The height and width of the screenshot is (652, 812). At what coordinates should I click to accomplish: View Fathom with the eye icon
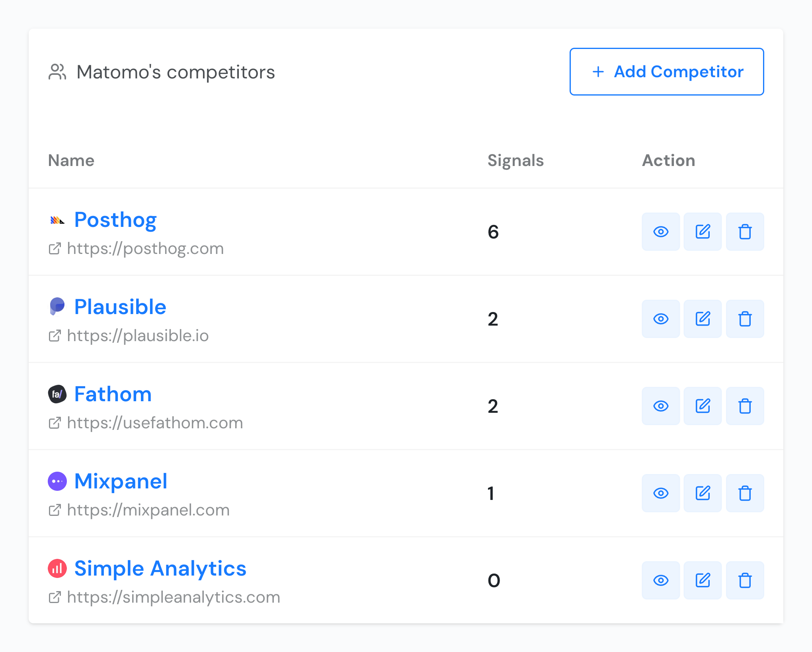coord(661,406)
